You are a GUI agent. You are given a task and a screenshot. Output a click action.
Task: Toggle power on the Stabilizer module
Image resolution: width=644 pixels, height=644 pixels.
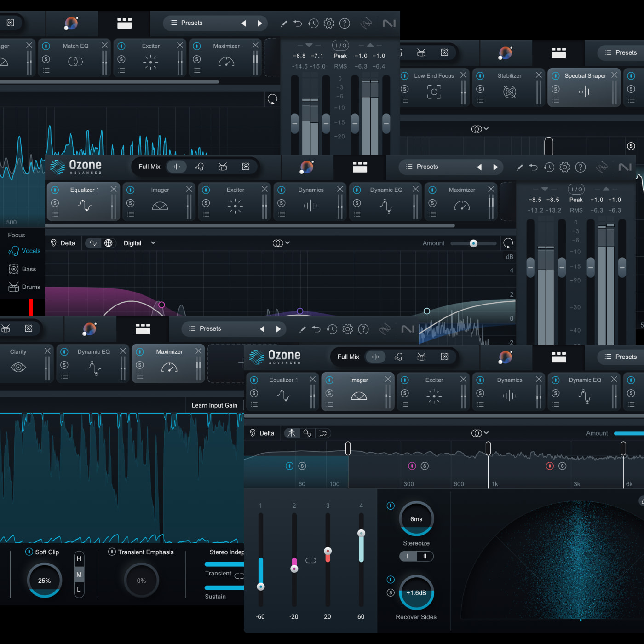480,75
